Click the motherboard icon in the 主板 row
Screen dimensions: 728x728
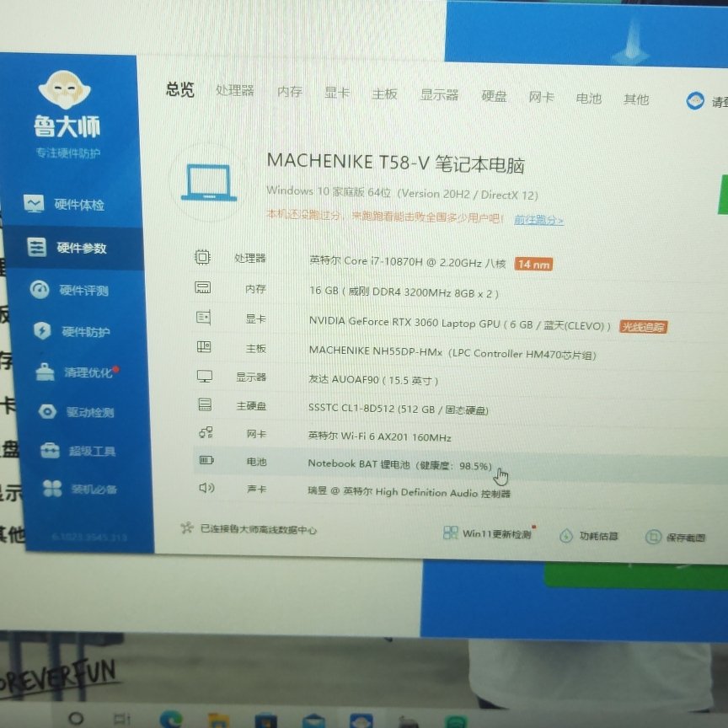click(x=204, y=347)
